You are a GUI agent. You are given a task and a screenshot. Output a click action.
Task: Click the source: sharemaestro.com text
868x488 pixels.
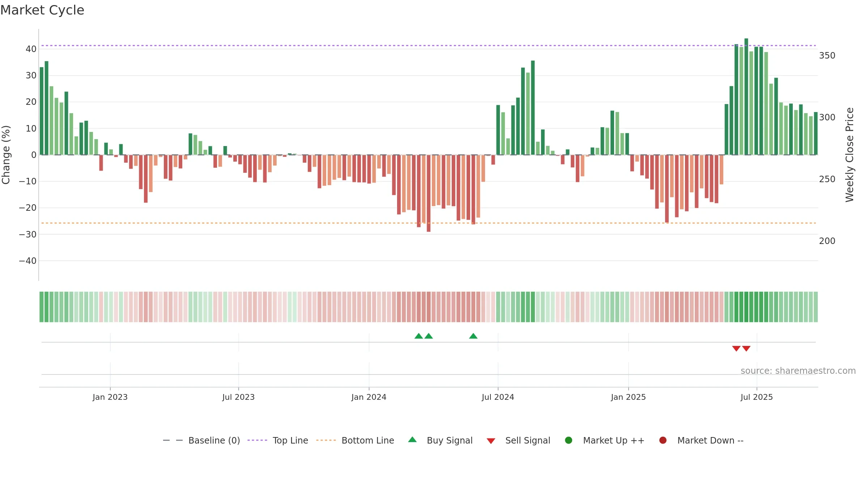coord(798,371)
